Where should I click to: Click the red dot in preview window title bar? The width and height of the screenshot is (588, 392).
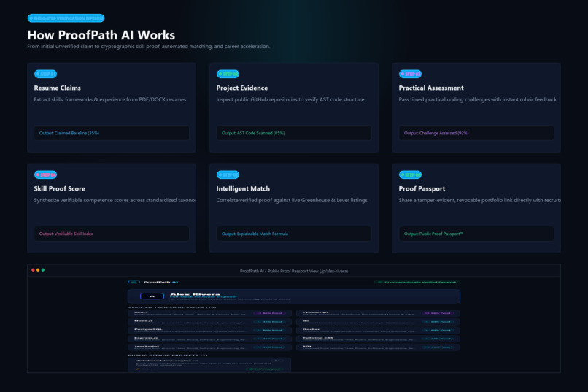33,270
